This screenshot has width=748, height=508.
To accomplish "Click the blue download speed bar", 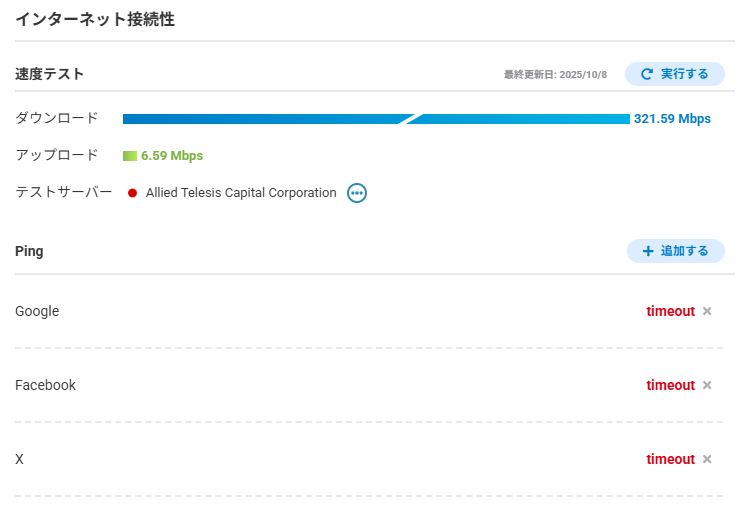I will click(375, 119).
